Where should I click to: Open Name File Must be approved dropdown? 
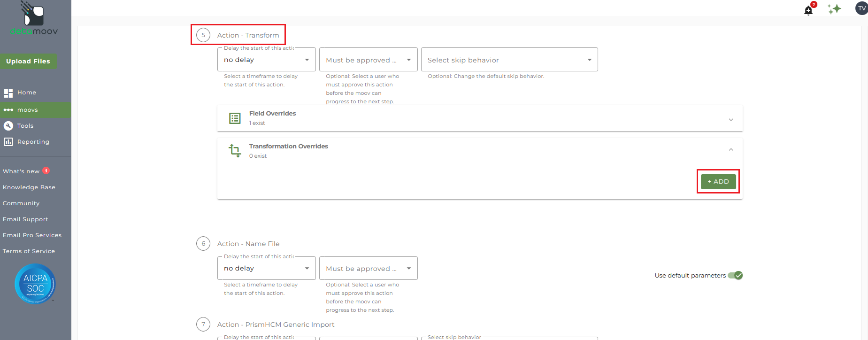[x=369, y=268]
